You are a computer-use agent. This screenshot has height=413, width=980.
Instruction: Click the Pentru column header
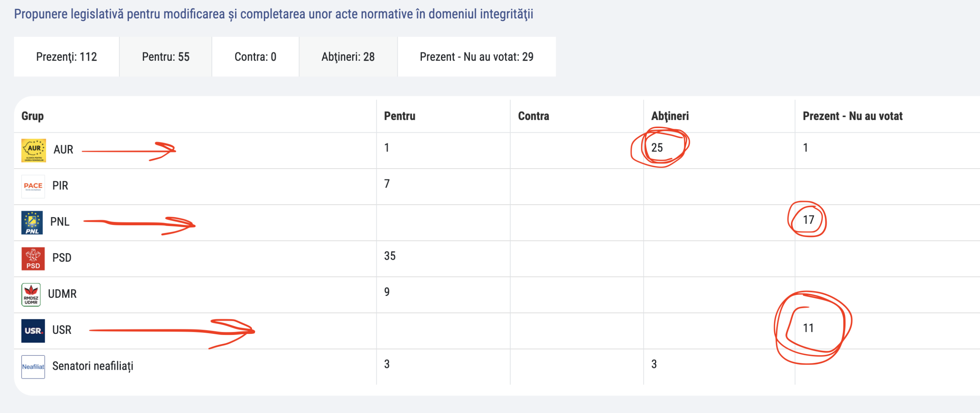click(x=400, y=116)
